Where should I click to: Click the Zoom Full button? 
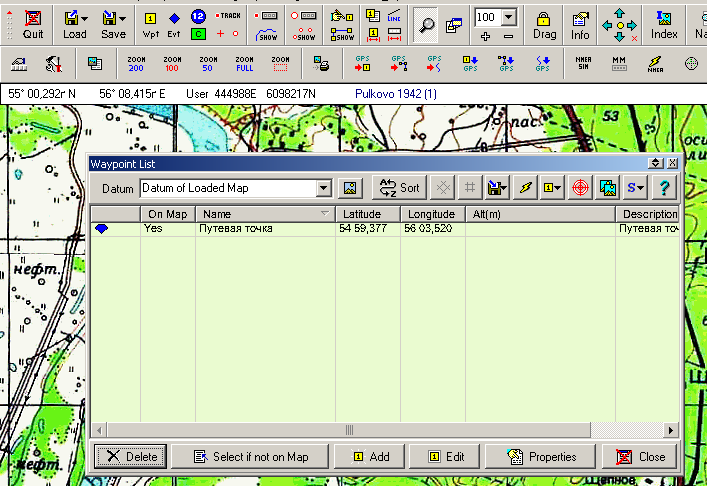(246, 64)
